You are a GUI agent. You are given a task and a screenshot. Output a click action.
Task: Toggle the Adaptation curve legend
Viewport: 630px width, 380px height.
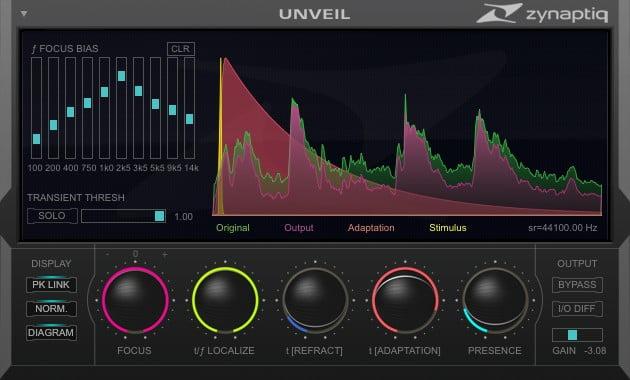pyautogui.click(x=371, y=228)
